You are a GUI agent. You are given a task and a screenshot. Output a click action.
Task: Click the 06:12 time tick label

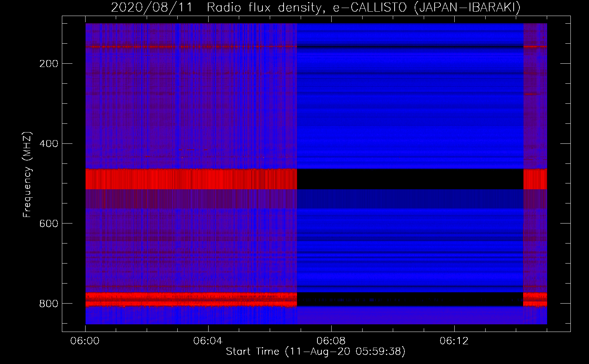[x=454, y=341]
